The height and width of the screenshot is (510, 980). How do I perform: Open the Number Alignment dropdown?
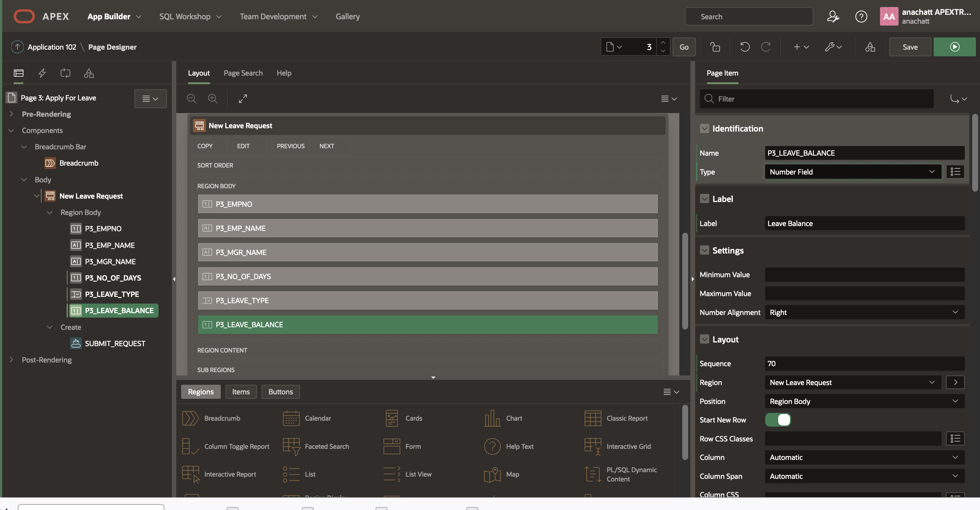pos(864,312)
